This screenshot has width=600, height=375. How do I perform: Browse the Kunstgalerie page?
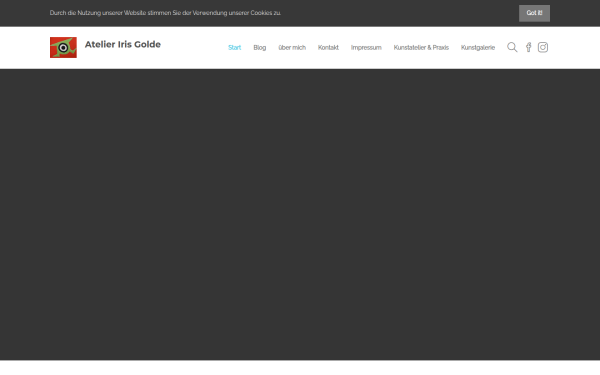coord(478,47)
